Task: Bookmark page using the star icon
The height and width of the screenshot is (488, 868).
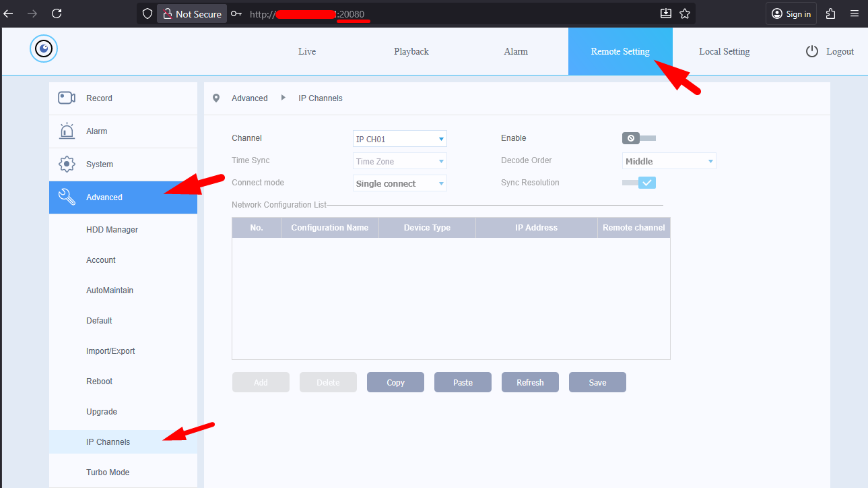Action: pyautogui.click(x=685, y=13)
